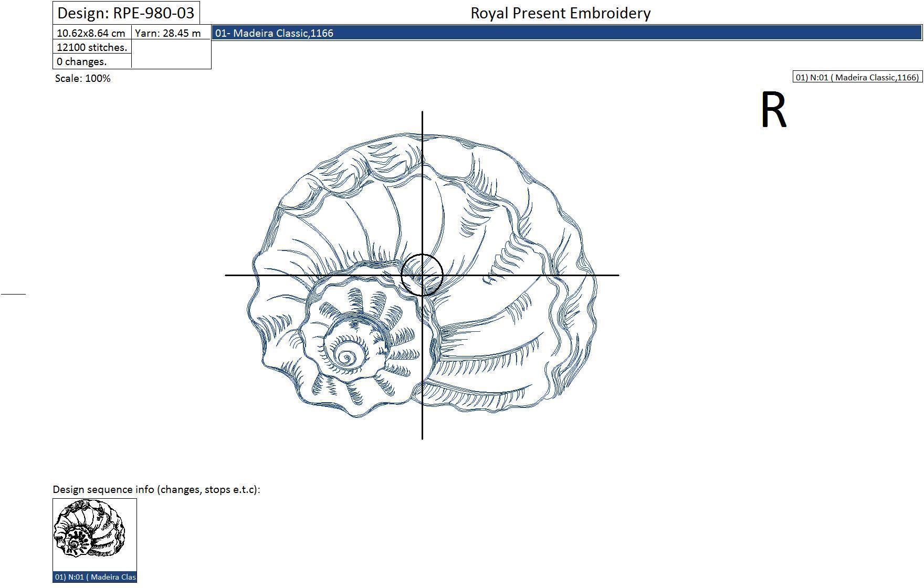Click the Scale: 100% label
924x588 pixels.
[82, 78]
